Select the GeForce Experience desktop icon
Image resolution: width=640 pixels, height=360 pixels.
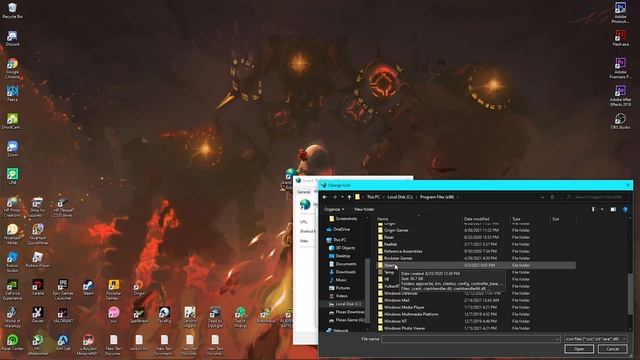click(12, 289)
